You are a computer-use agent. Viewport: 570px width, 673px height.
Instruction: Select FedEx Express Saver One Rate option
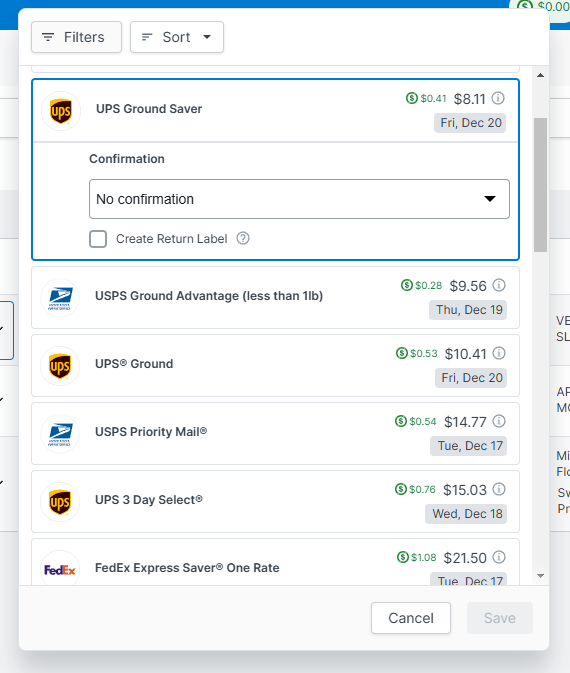(x=276, y=562)
